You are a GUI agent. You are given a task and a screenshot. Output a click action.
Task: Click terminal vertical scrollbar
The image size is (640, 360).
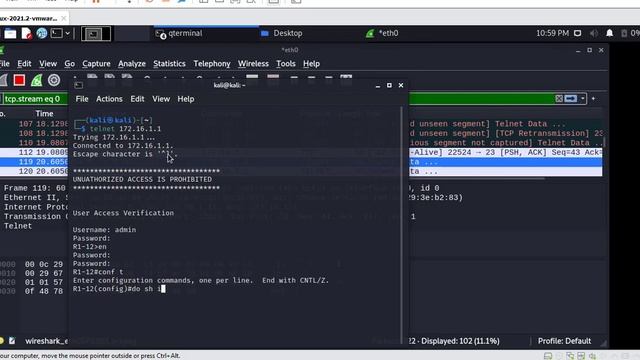coord(402,224)
